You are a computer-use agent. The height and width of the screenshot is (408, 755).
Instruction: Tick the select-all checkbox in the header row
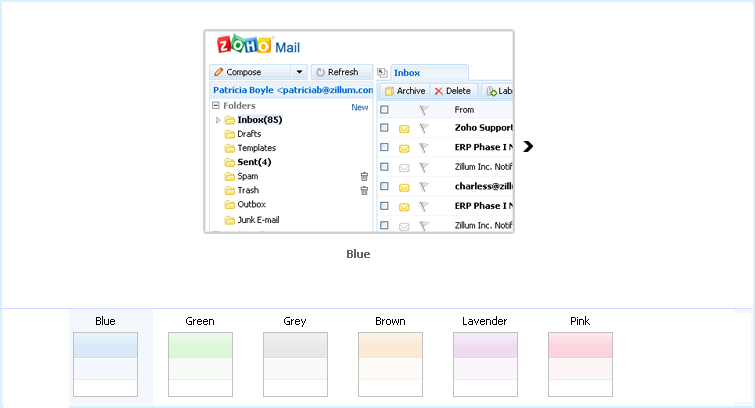click(384, 109)
